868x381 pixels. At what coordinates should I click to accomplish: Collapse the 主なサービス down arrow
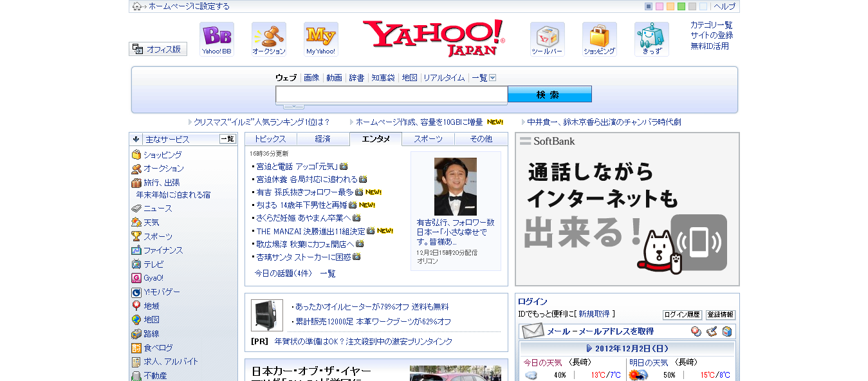point(136,139)
